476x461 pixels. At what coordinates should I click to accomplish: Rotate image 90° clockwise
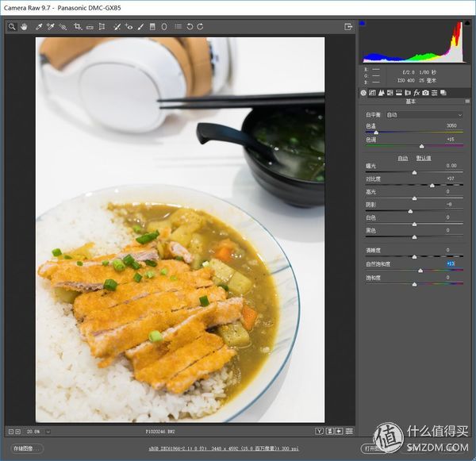(200, 27)
